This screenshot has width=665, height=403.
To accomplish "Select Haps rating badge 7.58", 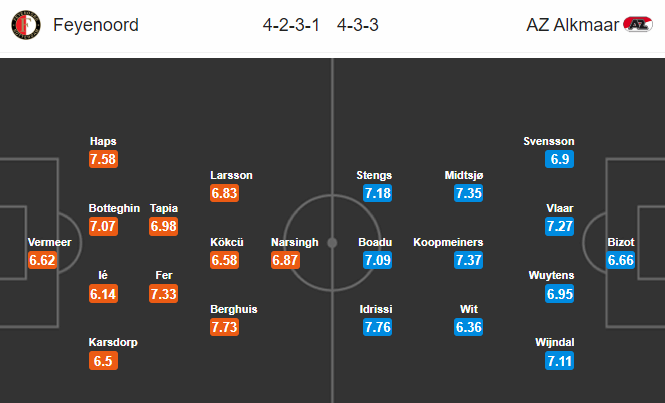I will click(x=103, y=159).
